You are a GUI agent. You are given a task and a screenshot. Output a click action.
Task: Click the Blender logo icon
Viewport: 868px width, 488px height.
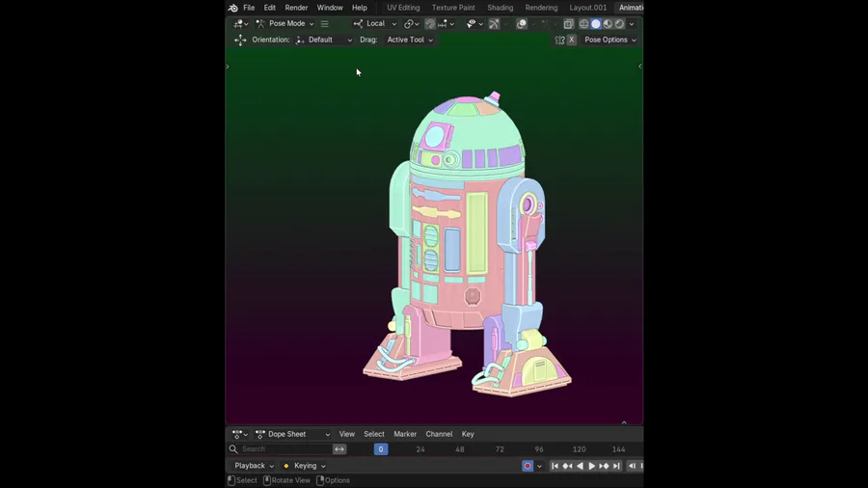233,8
